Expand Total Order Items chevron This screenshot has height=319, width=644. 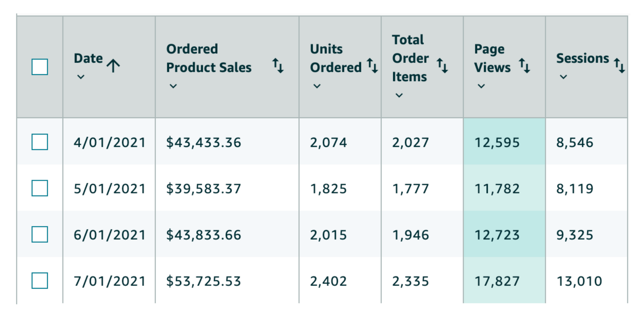pyautogui.click(x=399, y=95)
